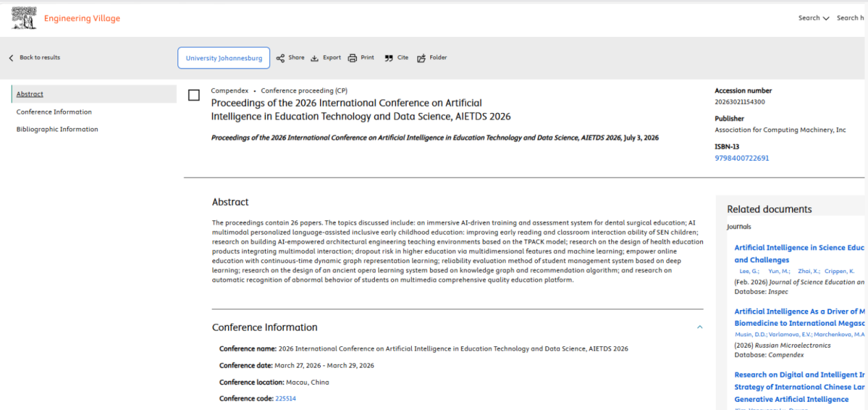
Task: Jump to Bibliographic Information in sidebar
Action: pyautogui.click(x=57, y=129)
